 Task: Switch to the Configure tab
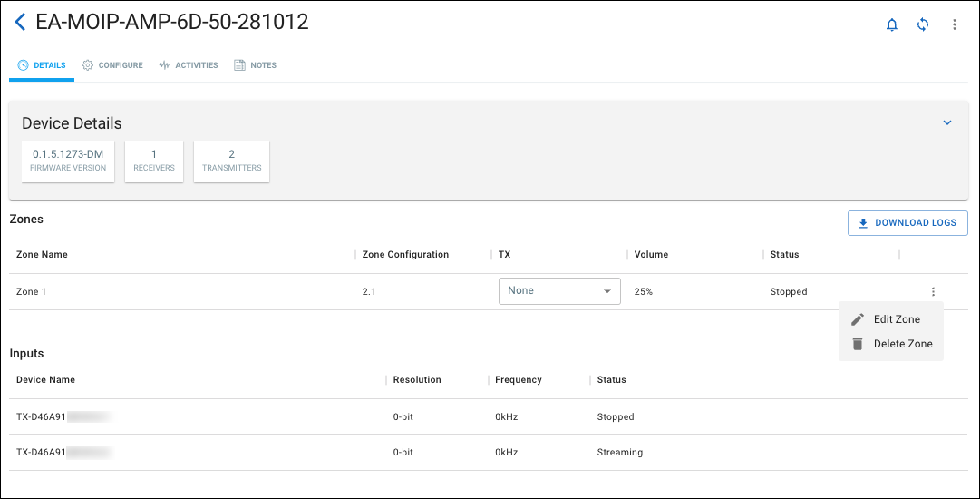(x=112, y=65)
